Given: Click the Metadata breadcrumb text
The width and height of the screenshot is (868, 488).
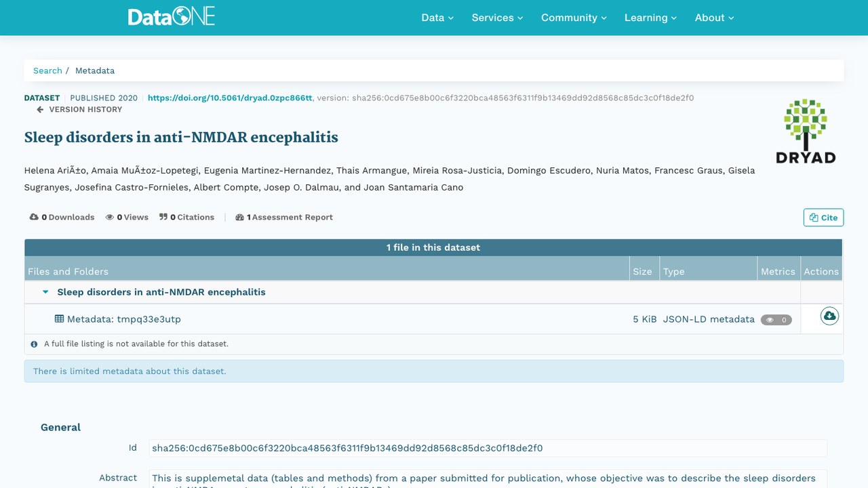Looking at the screenshot, I should pos(95,70).
